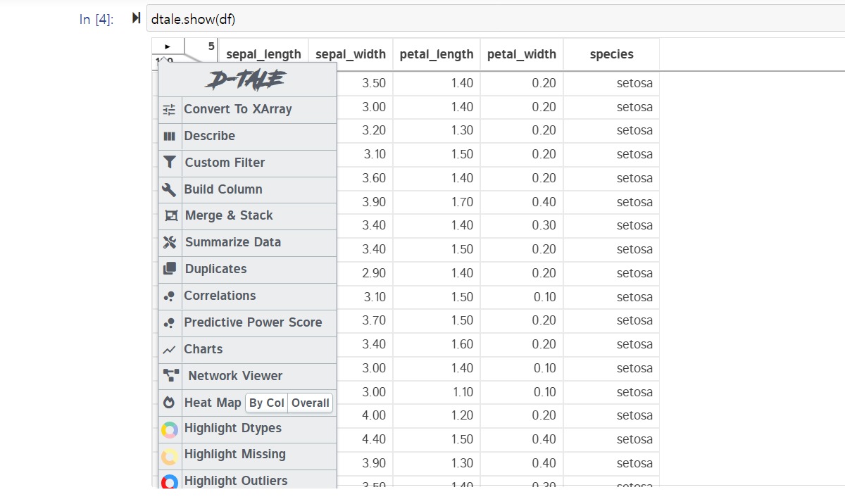The width and height of the screenshot is (845, 504).
Task: Click the Predictive Power Score bubble icon
Action: 169,323
